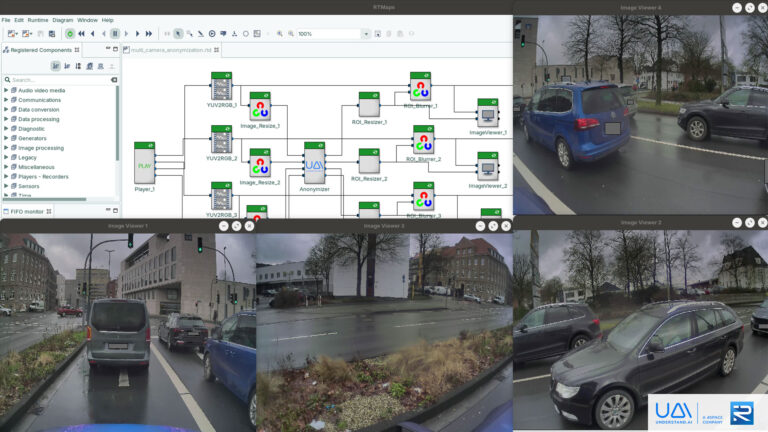Select the arrow selection tool
The image size is (768, 432).
(178, 34)
